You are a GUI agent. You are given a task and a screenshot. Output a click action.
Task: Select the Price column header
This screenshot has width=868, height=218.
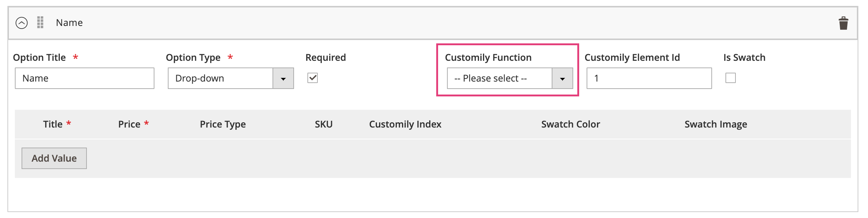coord(129,124)
